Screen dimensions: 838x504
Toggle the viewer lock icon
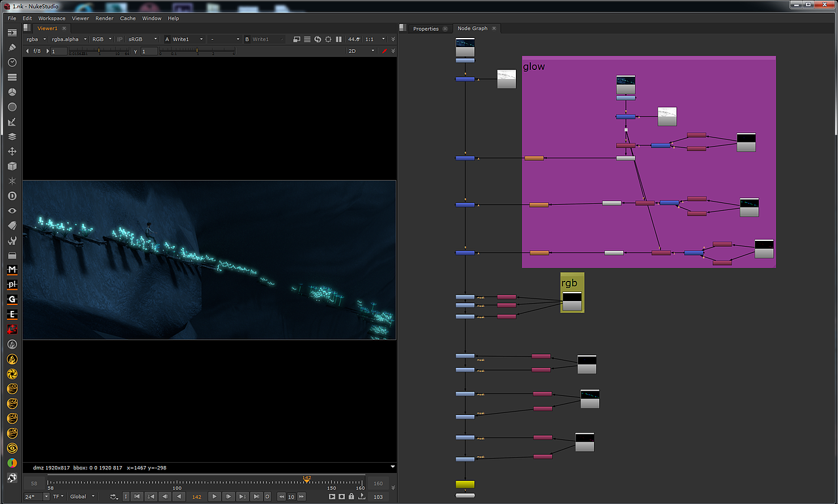(x=352, y=497)
